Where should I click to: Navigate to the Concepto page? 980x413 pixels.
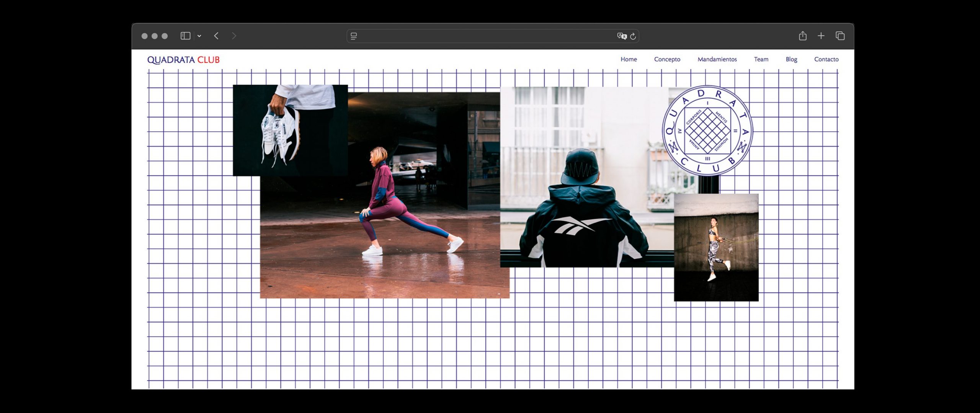coord(667,59)
